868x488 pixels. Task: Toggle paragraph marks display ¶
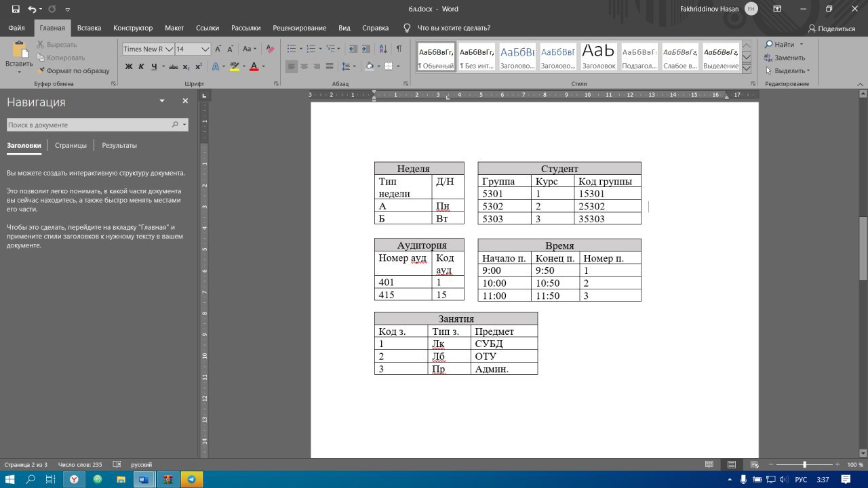click(399, 49)
